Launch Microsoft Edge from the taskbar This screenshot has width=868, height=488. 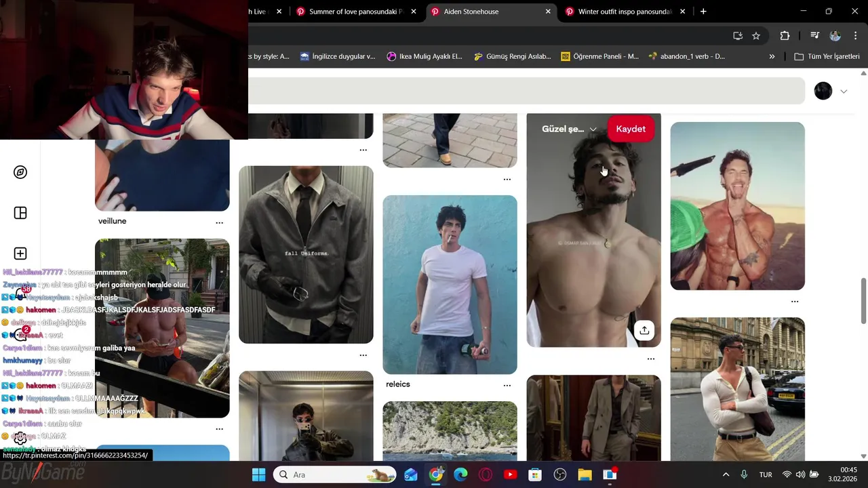coord(460,474)
